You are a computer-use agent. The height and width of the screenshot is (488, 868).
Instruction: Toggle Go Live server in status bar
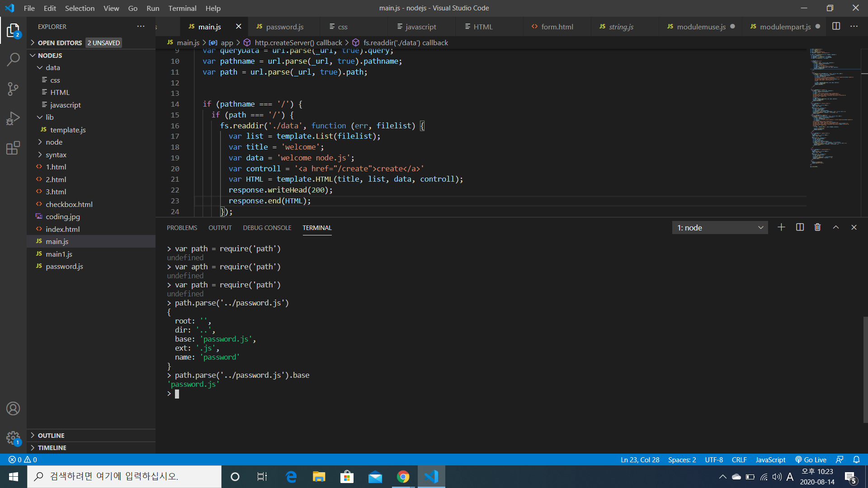click(x=811, y=460)
